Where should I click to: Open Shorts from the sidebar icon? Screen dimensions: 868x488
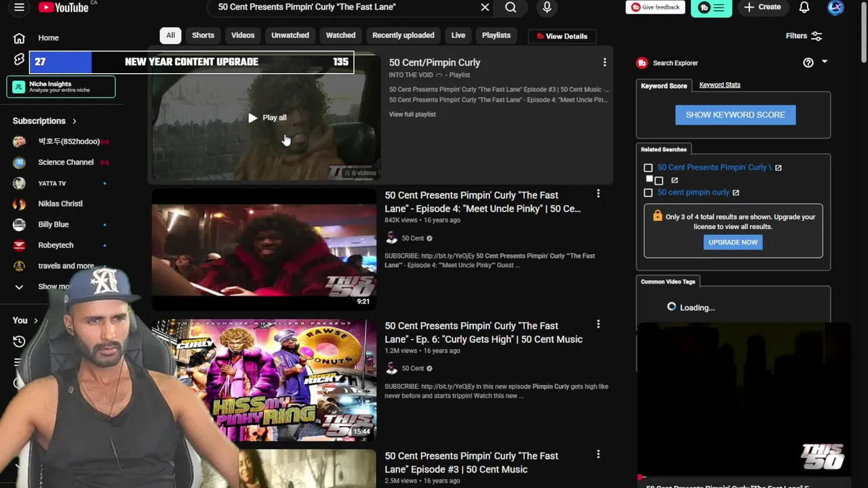(19, 60)
